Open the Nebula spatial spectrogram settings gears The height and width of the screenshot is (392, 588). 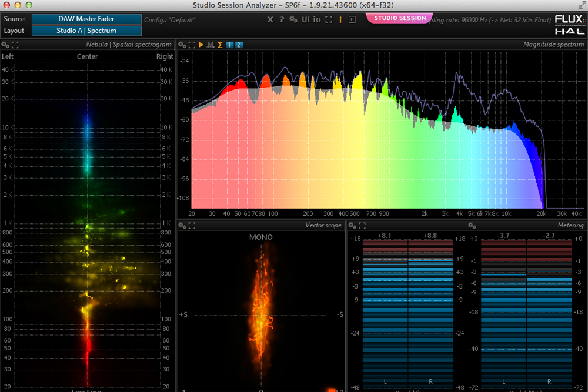point(5,45)
